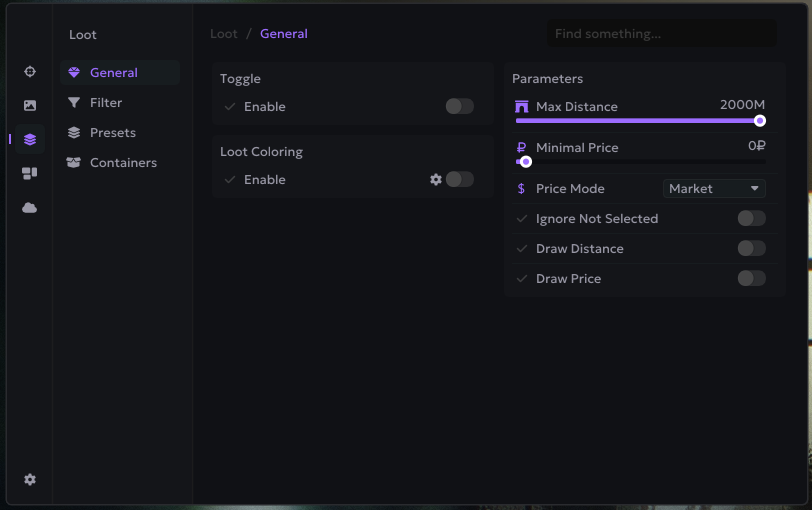The image size is (812, 510).
Task: Open settings gear at sidebar bottom
Action: pyautogui.click(x=30, y=480)
